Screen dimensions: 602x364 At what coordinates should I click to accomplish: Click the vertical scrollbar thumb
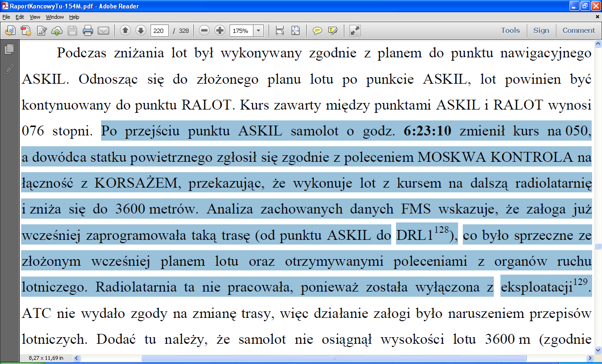point(598,246)
